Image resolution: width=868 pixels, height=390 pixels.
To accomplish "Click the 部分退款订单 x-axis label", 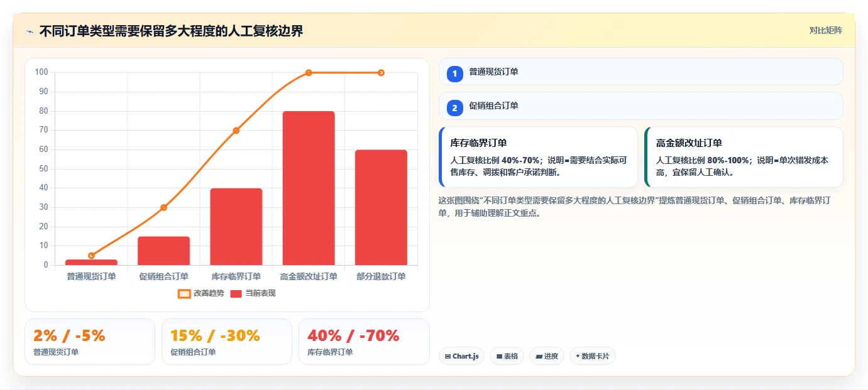I will click(381, 276).
